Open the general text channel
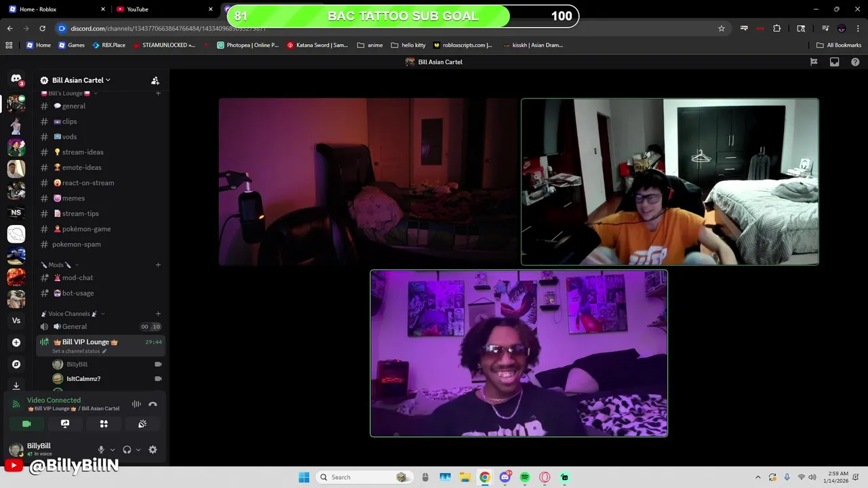Image resolution: width=868 pixels, height=488 pixels. [100, 106]
